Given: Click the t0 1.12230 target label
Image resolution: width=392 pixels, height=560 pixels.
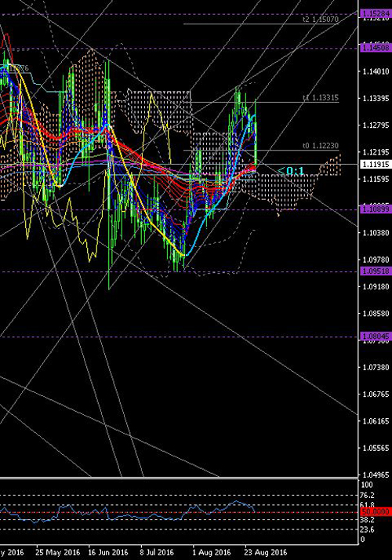Looking at the screenshot, I should click(321, 146).
